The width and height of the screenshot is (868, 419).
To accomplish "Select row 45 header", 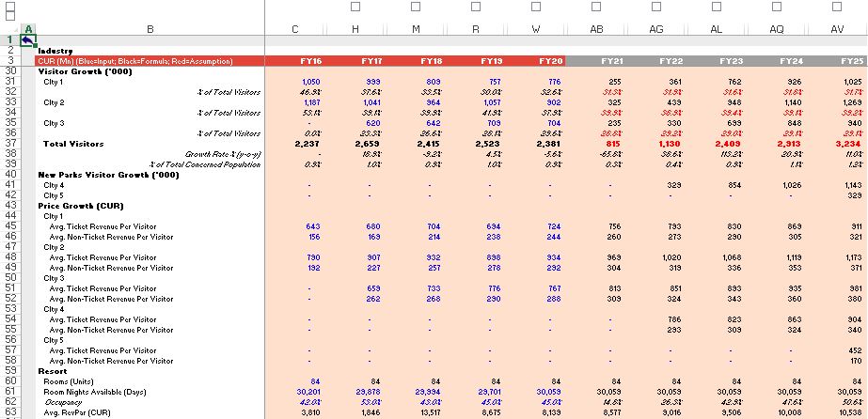I will coord(10,226).
